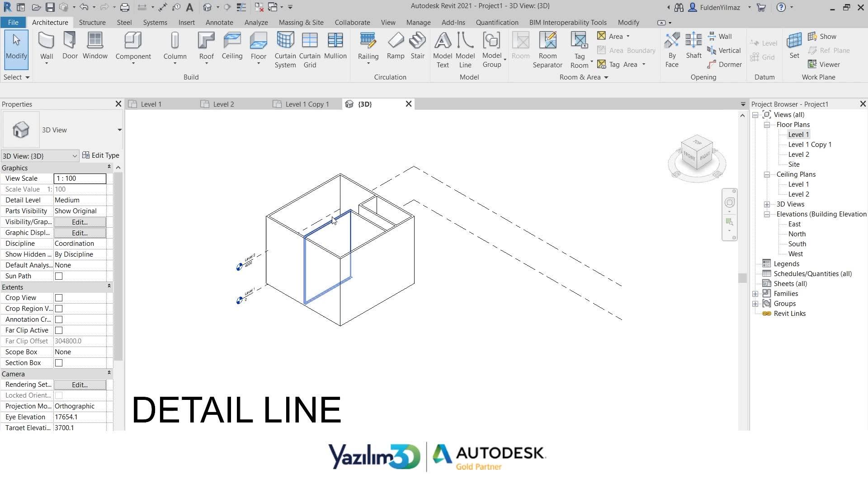
Task: Expand the Groups tree node
Action: pos(755,304)
